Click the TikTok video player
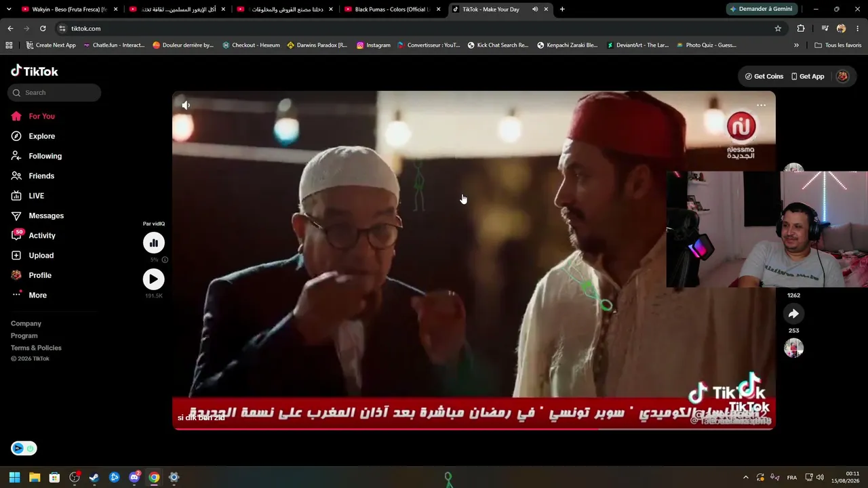 [473, 260]
